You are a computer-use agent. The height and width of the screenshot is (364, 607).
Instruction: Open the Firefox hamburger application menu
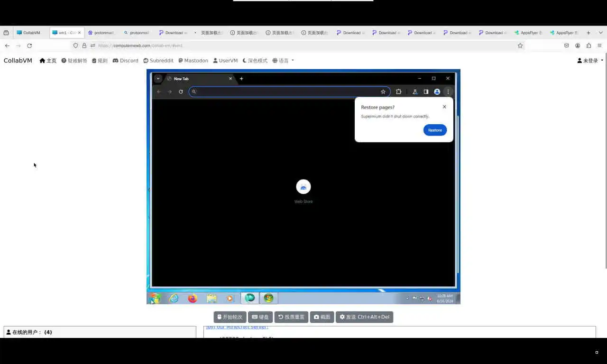(599, 45)
